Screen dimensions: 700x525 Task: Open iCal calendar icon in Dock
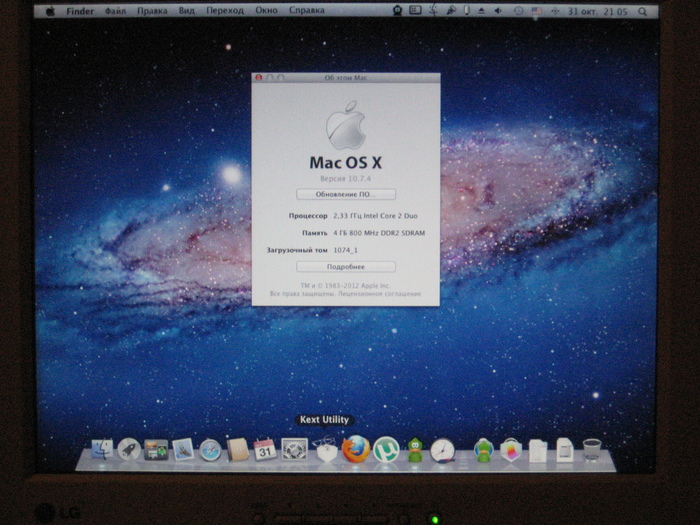click(x=265, y=450)
